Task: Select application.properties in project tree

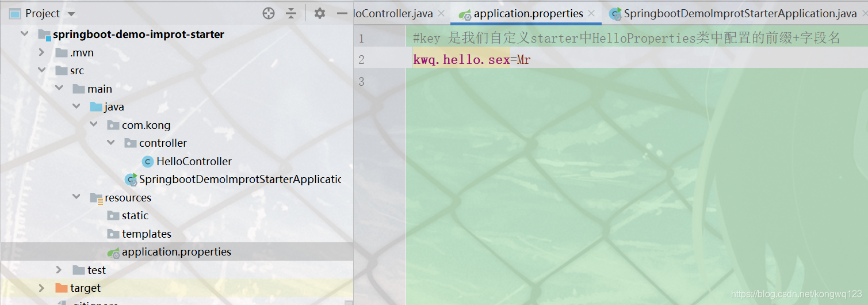Action: [x=177, y=252]
